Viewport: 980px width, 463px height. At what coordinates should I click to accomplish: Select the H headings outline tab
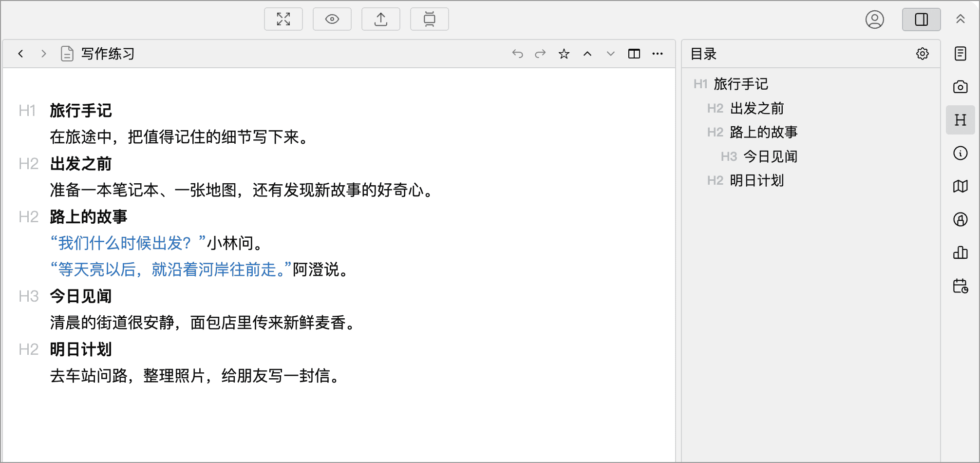pyautogui.click(x=961, y=120)
